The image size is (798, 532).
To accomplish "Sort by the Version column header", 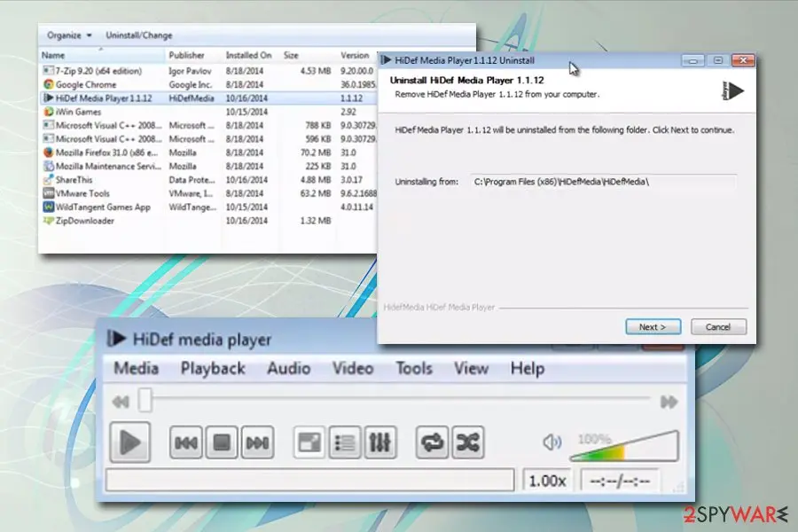I will [x=356, y=55].
